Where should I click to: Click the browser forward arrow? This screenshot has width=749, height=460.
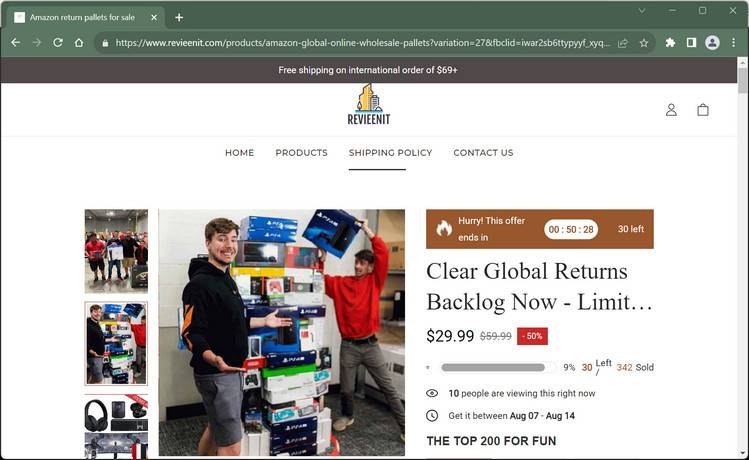[37, 43]
